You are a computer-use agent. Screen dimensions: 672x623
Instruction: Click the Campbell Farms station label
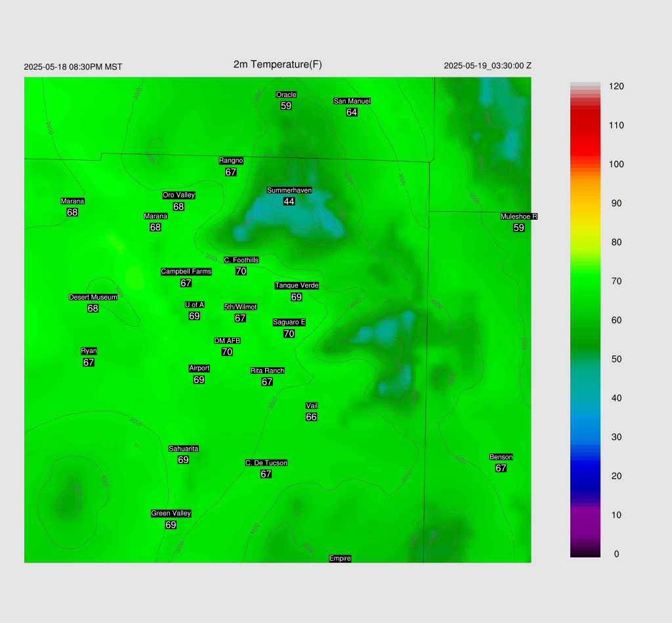tap(186, 271)
